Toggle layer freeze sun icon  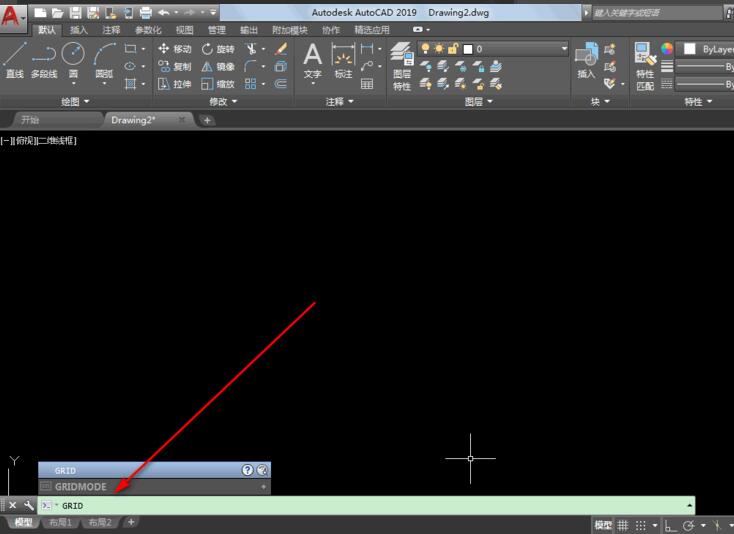(x=439, y=48)
